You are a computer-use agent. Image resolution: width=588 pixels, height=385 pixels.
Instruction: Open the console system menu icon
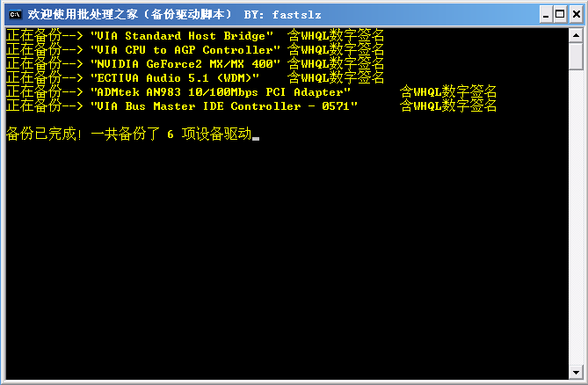(x=15, y=15)
